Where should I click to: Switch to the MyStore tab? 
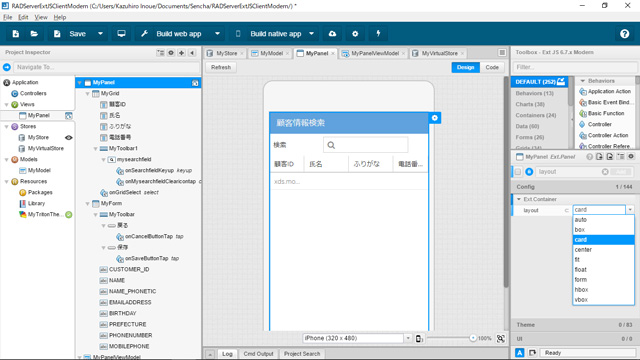pos(227,53)
